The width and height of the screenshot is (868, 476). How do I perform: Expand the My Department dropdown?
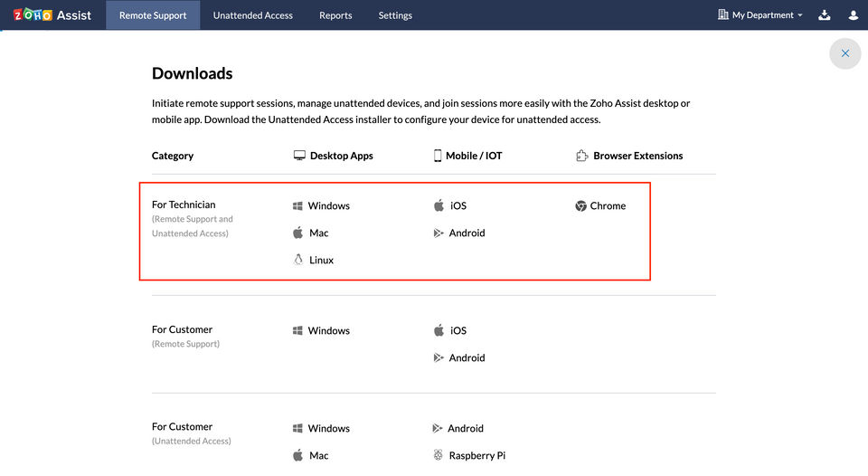760,15
